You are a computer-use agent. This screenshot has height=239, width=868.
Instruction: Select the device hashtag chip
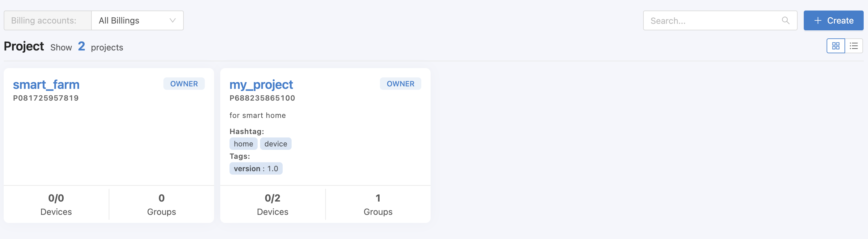coord(276,144)
